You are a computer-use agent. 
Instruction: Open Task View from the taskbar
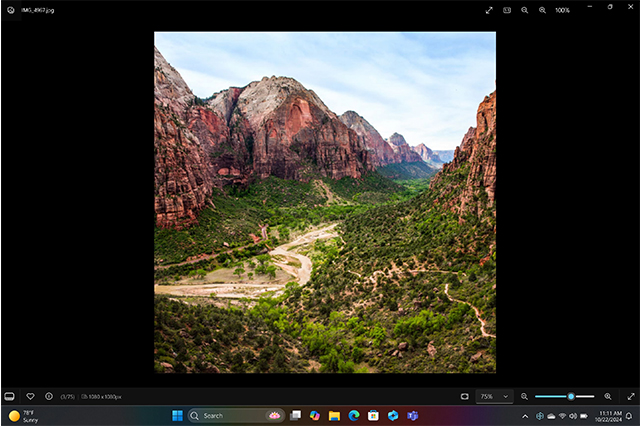click(x=295, y=416)
